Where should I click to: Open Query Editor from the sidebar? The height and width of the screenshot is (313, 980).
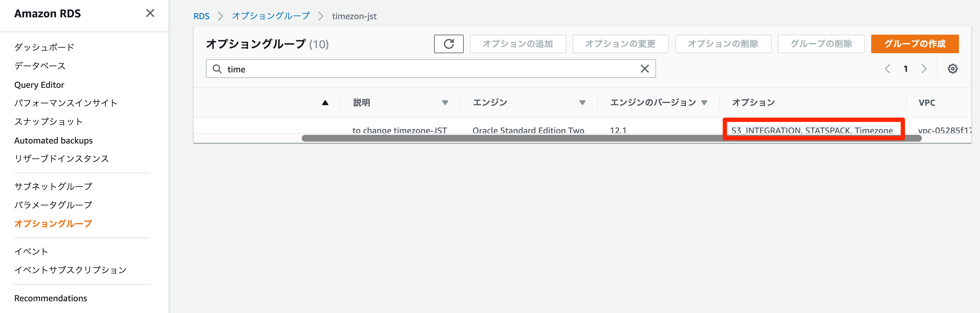pos(39,84)
